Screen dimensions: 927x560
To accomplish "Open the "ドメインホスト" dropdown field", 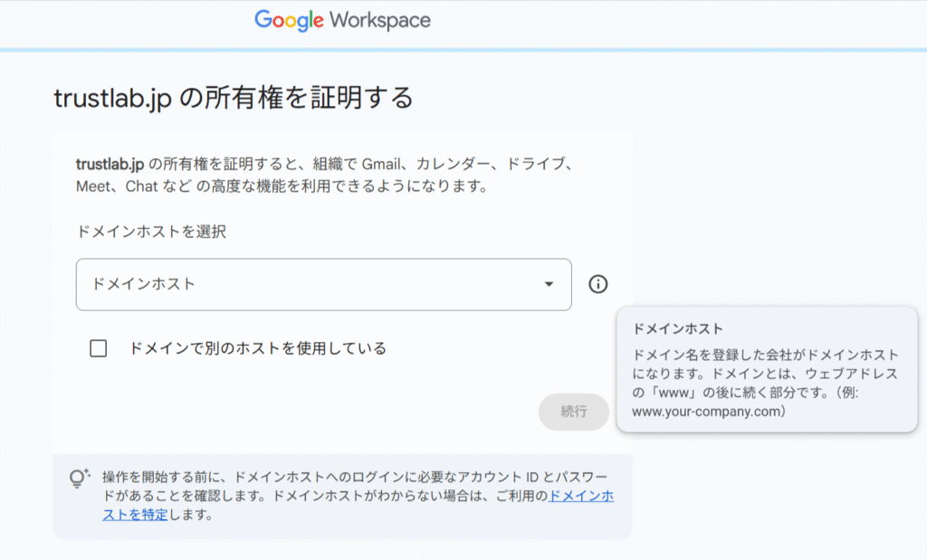I will point(323,284).
